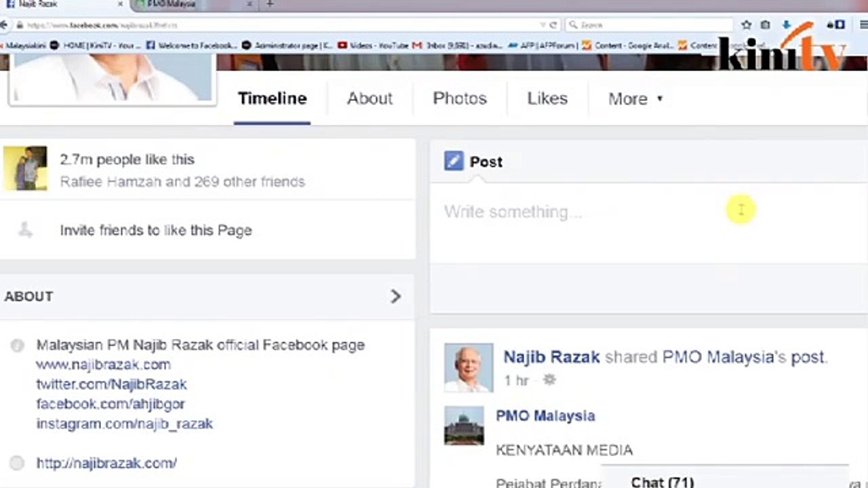Expand the ABOUT section chevron arrow
Viewport: 868px width, 488px height.
[x=395, y=296]
